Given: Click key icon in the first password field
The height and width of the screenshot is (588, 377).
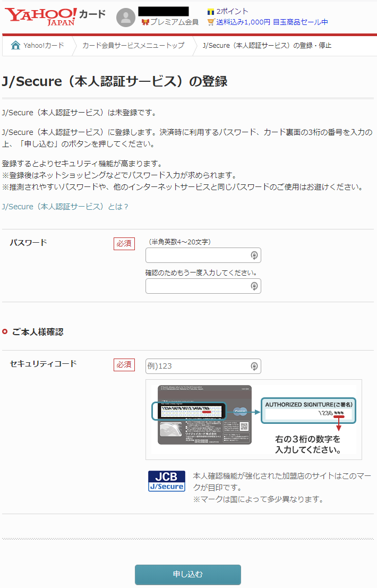Looking at the screenshot, I should (254, 255).
